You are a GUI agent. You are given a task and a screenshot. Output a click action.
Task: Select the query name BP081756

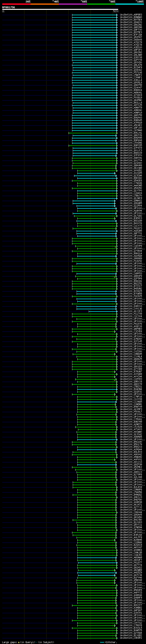click(8, 7)
